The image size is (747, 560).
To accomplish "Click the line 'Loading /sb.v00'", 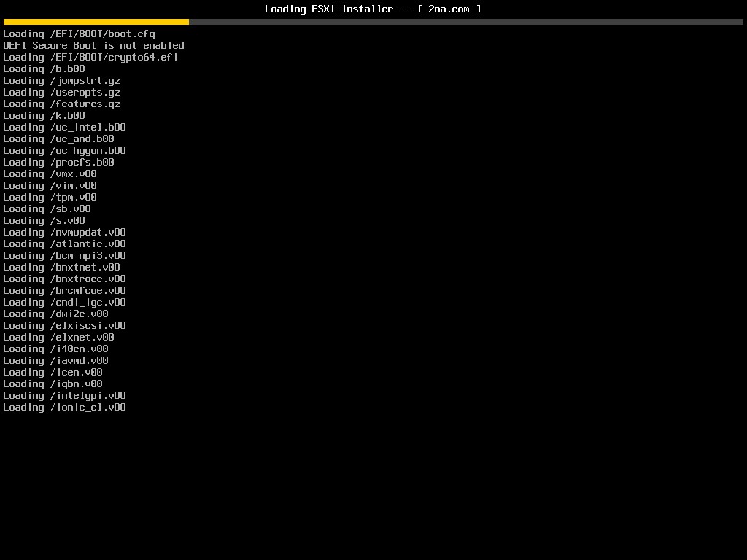I will [x=47, y=209].
